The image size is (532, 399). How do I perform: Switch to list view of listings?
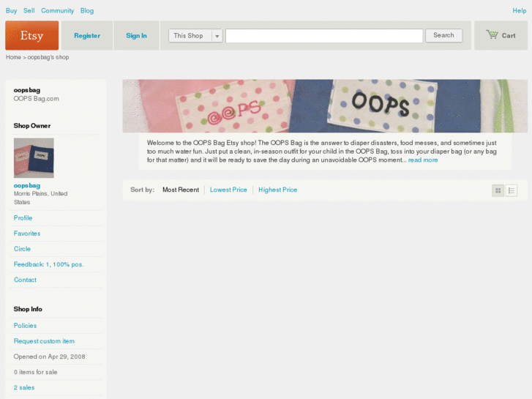point(512,190)
